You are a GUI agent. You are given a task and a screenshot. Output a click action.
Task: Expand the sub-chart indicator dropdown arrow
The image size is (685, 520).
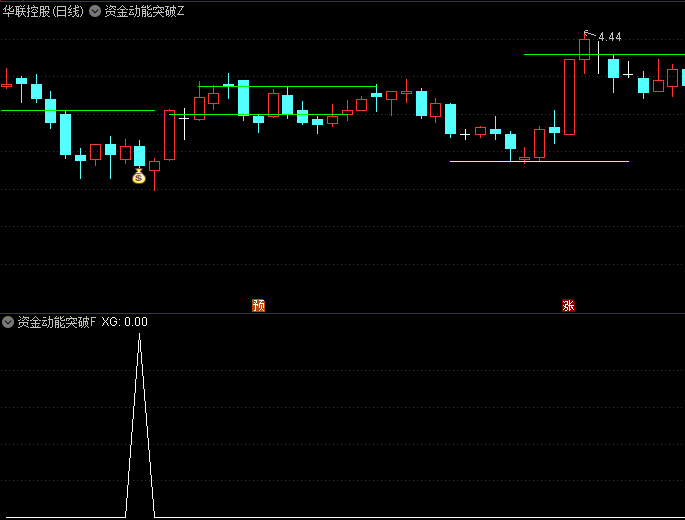[8, 322]
